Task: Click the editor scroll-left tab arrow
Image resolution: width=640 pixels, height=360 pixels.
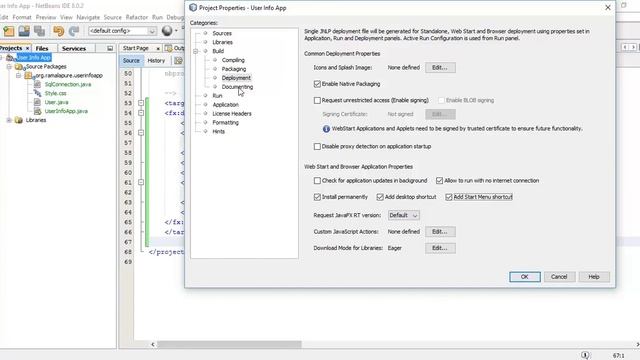Action: [624, 48]
